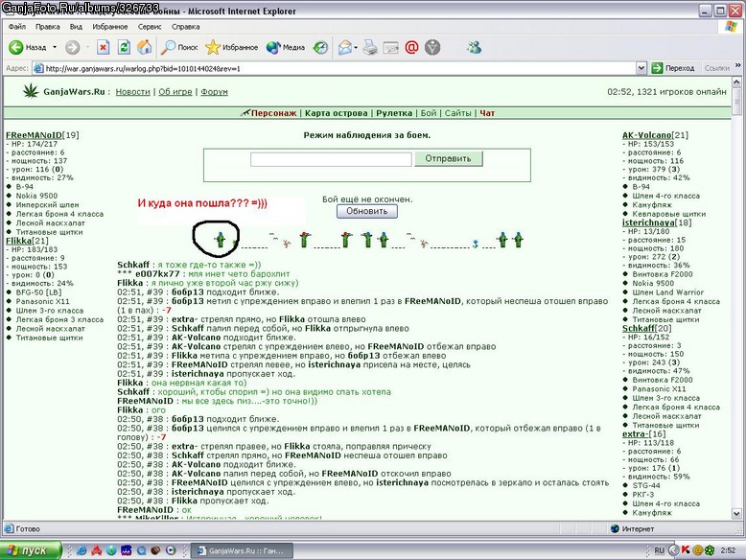
Task: Open the Форум link
Action: [214, 92]
